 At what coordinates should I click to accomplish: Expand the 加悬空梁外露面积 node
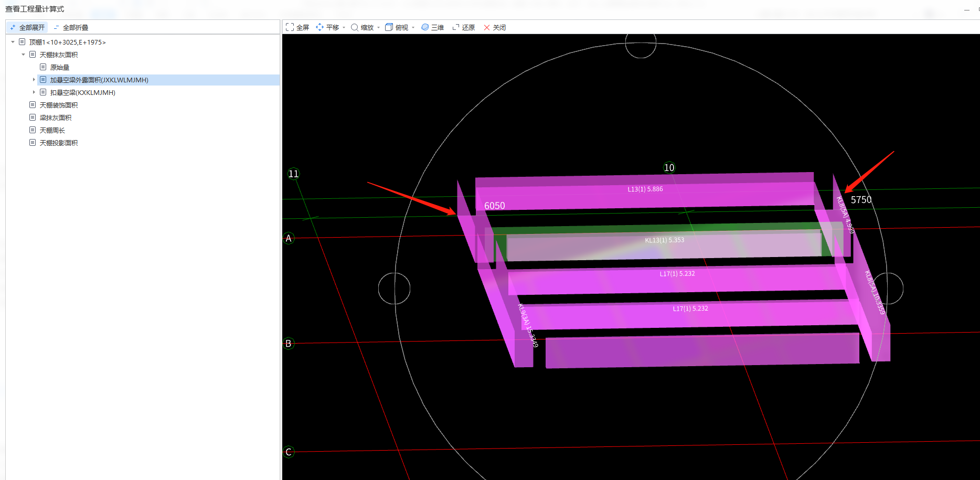click(x=34, y=80)
